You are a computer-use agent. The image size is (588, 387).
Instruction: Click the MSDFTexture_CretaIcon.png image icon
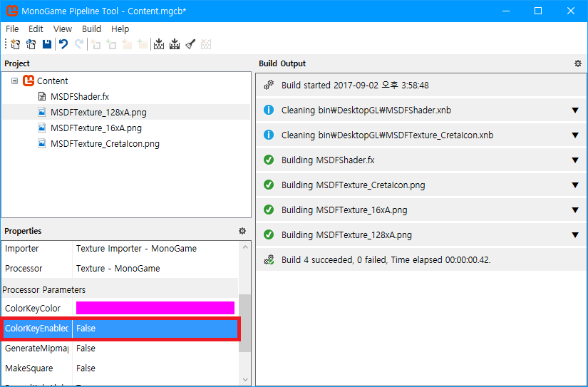click(x=42, y=144)
